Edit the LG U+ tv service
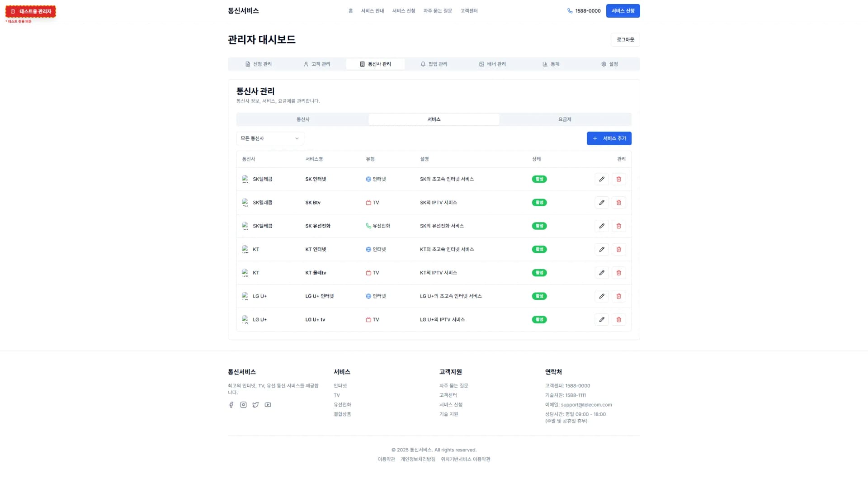The image size is (868, 479). (601, 320)
